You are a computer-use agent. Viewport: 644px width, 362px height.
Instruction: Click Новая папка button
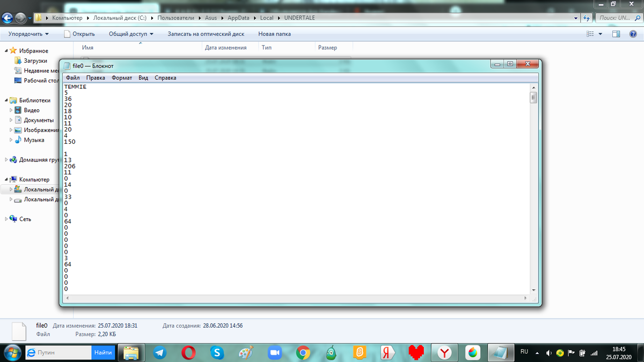tap(275, 34)
